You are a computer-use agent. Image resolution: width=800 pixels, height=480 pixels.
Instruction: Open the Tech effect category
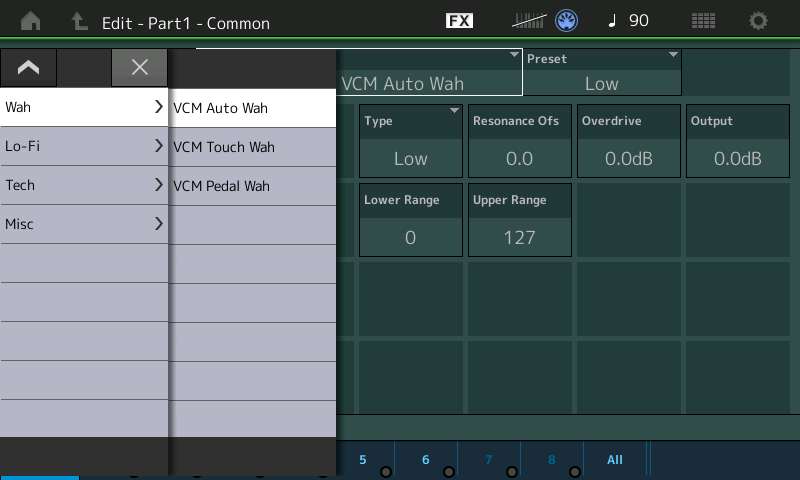pos(84,185)
